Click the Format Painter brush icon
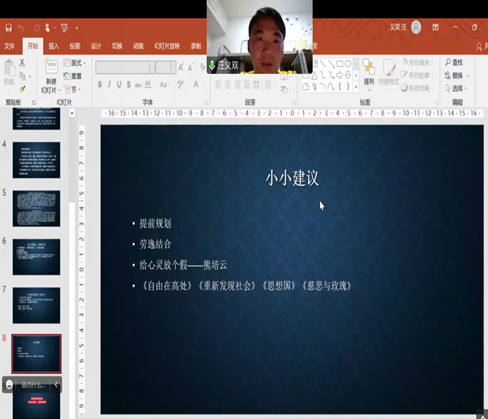The width and height of the screenshot is (488, 419). click(x=22, y=89)
